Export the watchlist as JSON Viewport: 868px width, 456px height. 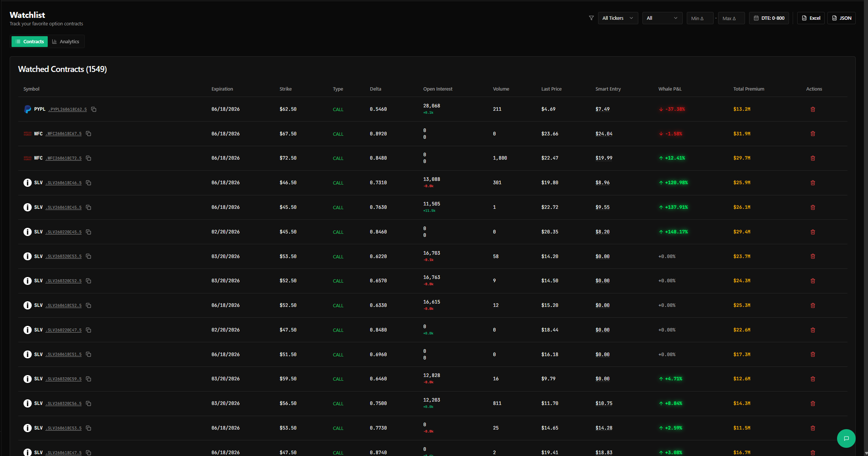[842, 18]
